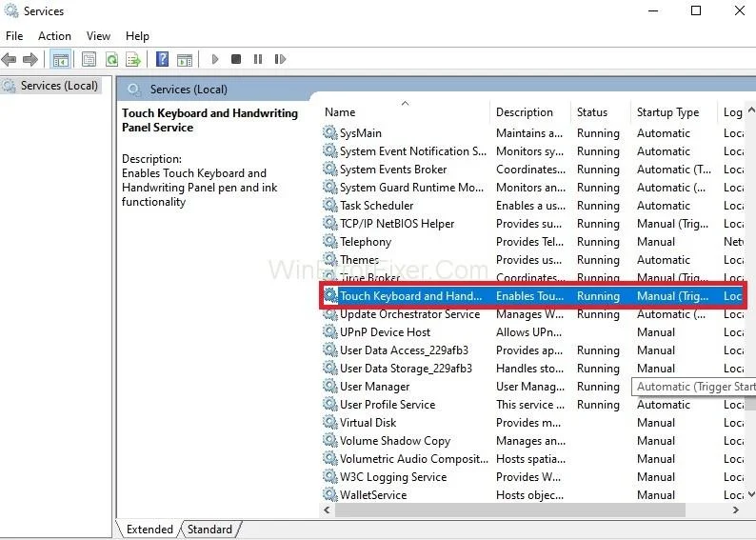Click the Export List toolbar icon

coord(133,59)
